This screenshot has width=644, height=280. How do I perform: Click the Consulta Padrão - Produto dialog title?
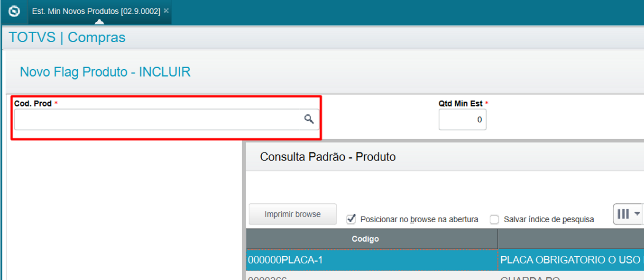[x=328, y=156]
